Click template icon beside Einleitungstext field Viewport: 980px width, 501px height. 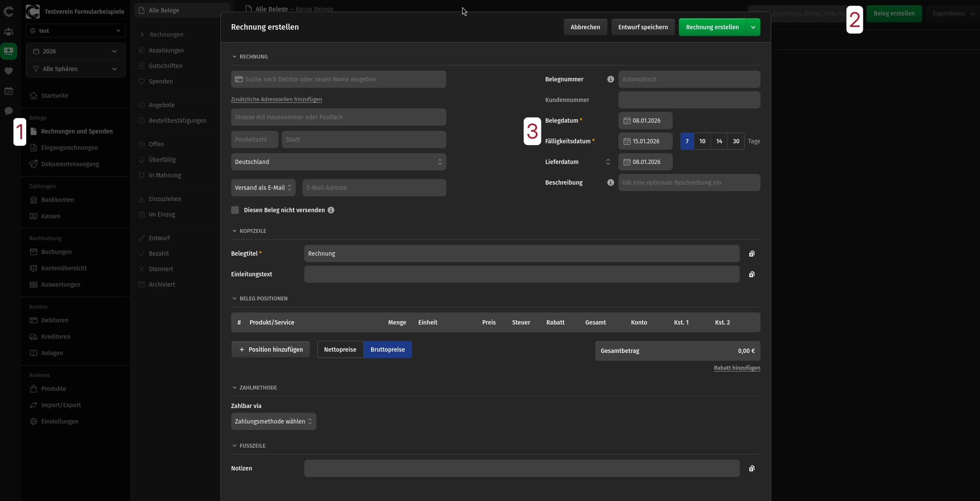(x=751, y=274)
